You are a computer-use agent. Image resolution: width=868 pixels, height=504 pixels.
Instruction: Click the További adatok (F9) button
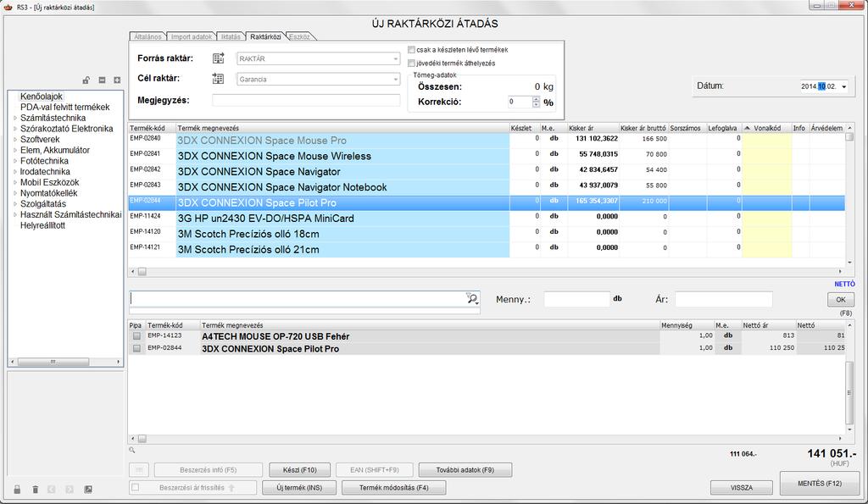click(465, 470)
